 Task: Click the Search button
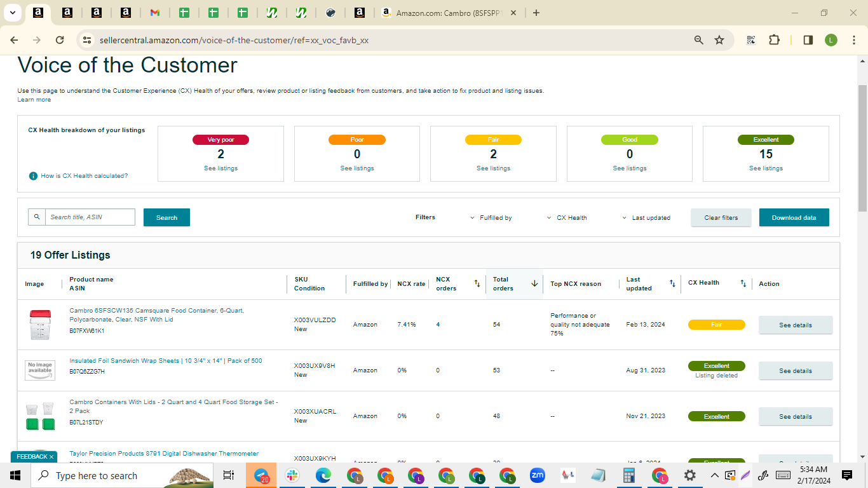coord(166,217)
